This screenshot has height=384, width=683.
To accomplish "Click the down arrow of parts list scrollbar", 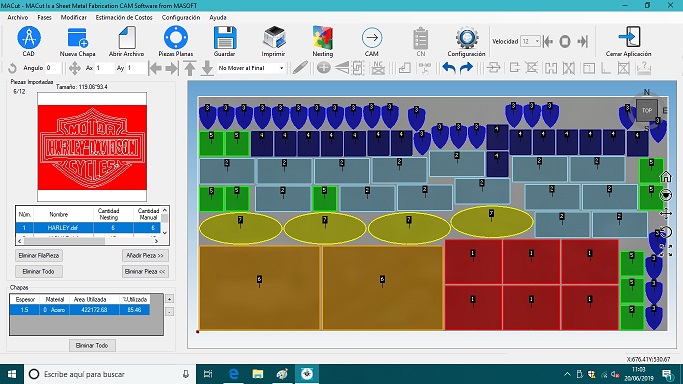I will pyautogui.click(x=165, y=232).
